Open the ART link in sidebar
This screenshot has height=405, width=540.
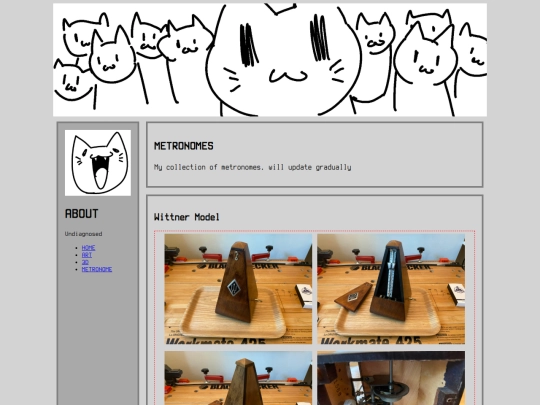coord(87,255)
